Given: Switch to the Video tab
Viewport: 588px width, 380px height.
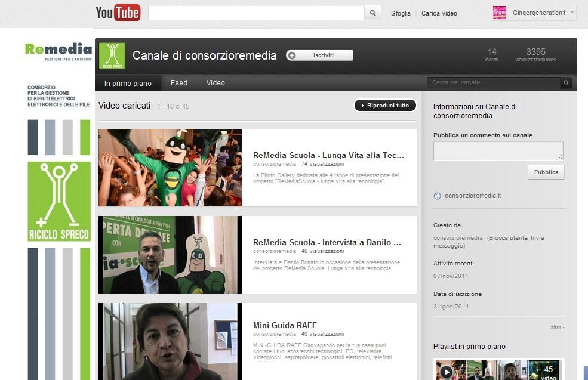Looking at the screenshot, I should pos(216,83).
